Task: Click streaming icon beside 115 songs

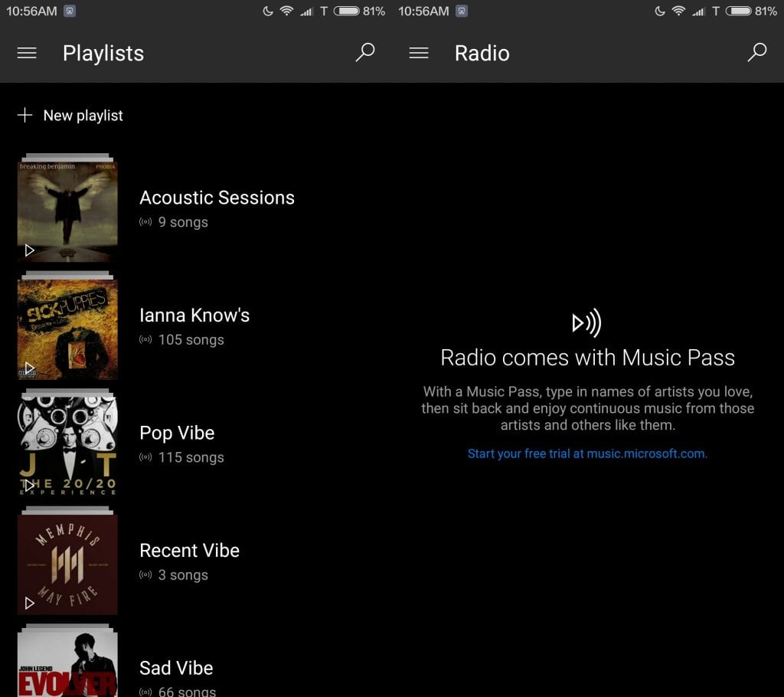Action: point(145,456)
